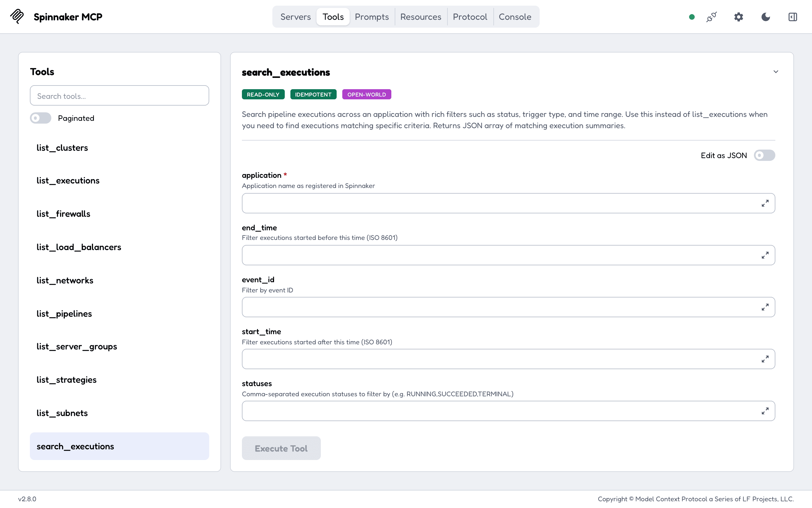
Task: Toggle the side panel layout icon
Action: [793, 17]
